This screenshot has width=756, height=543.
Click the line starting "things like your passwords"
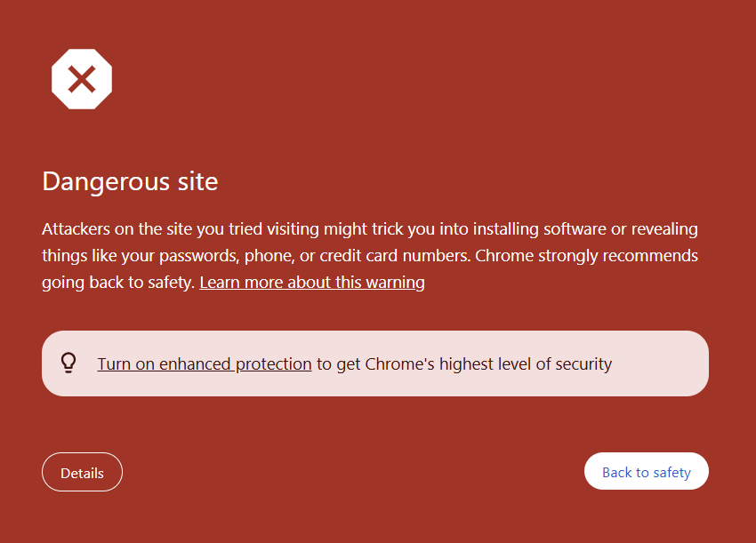pyautogui.click(x=370, y=256)
